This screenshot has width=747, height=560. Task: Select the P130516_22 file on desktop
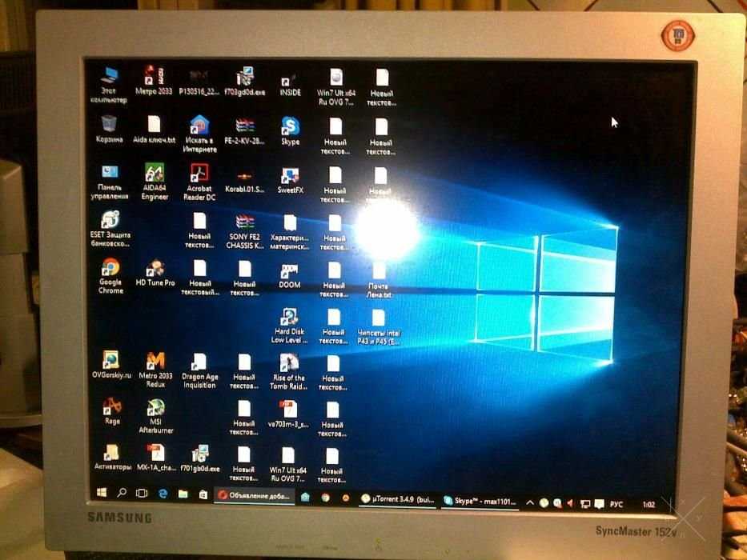[x=199, y=81]
